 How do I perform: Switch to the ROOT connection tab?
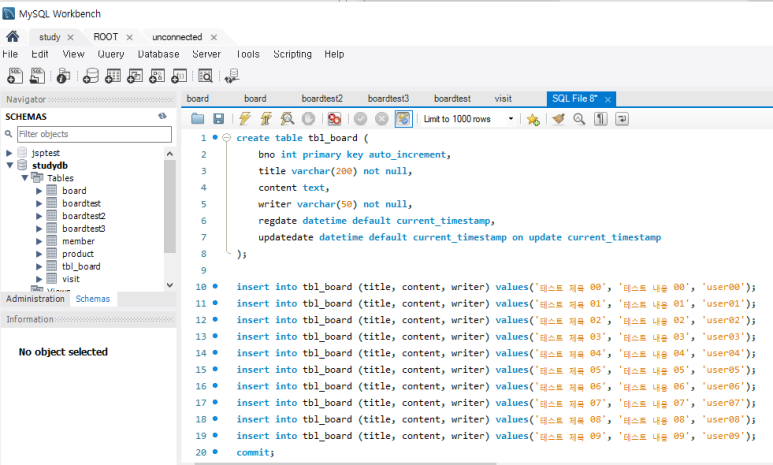105,37
